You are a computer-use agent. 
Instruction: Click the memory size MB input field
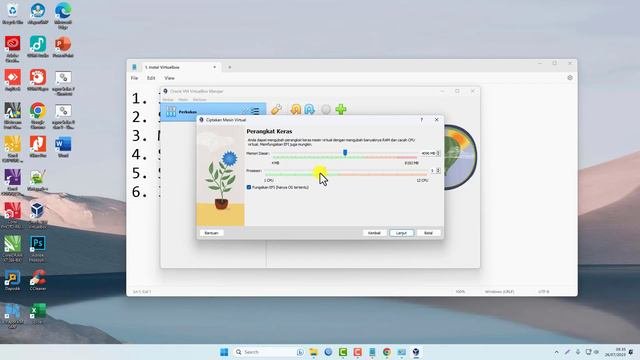[x=428, y=153]
